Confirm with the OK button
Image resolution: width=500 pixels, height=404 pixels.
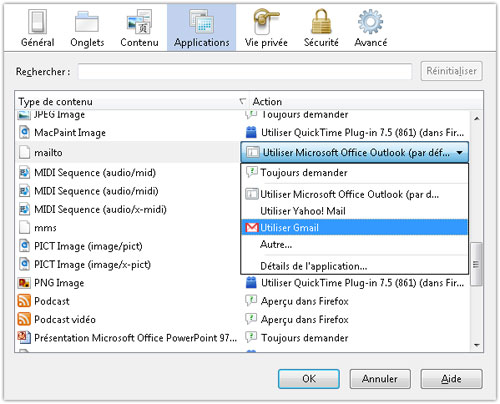309,379
